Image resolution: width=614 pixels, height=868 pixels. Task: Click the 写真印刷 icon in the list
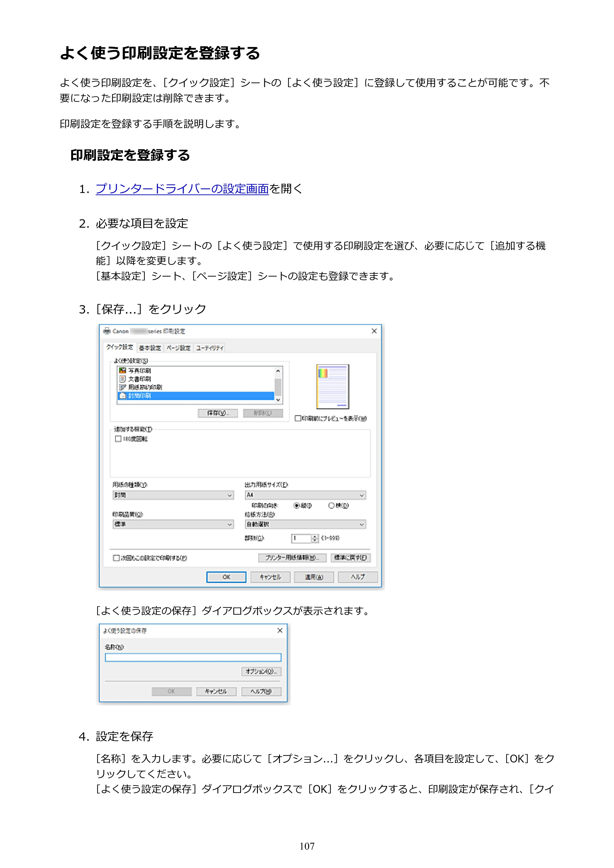[122, 371]
